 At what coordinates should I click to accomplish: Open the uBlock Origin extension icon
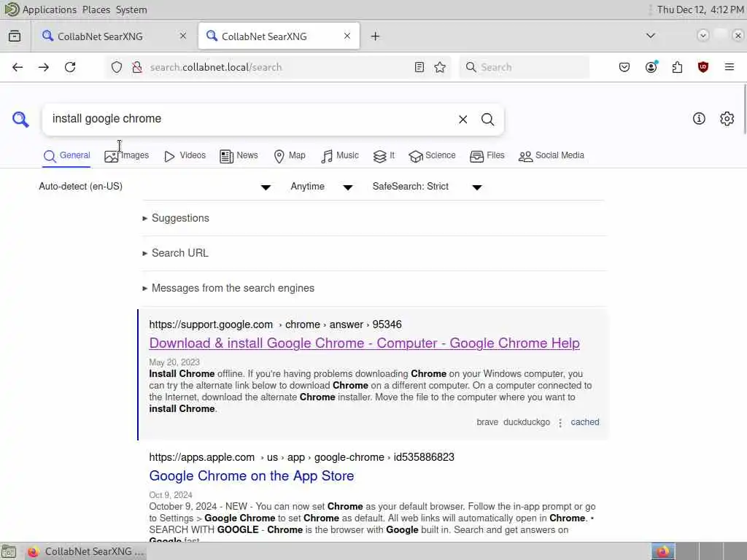tap(703, 67)
